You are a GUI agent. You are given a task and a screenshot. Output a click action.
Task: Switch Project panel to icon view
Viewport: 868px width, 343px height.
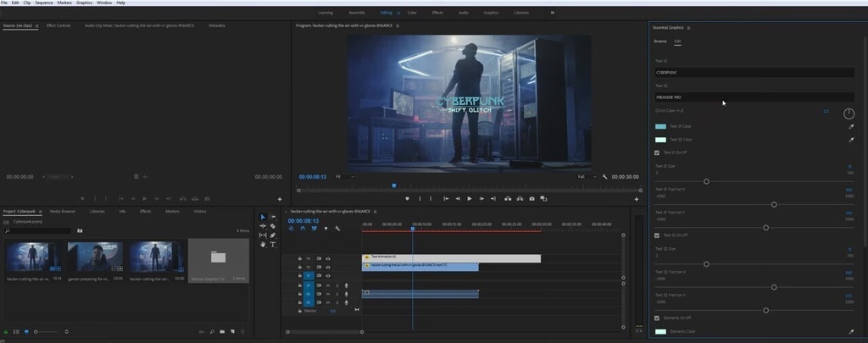(26, 332)
